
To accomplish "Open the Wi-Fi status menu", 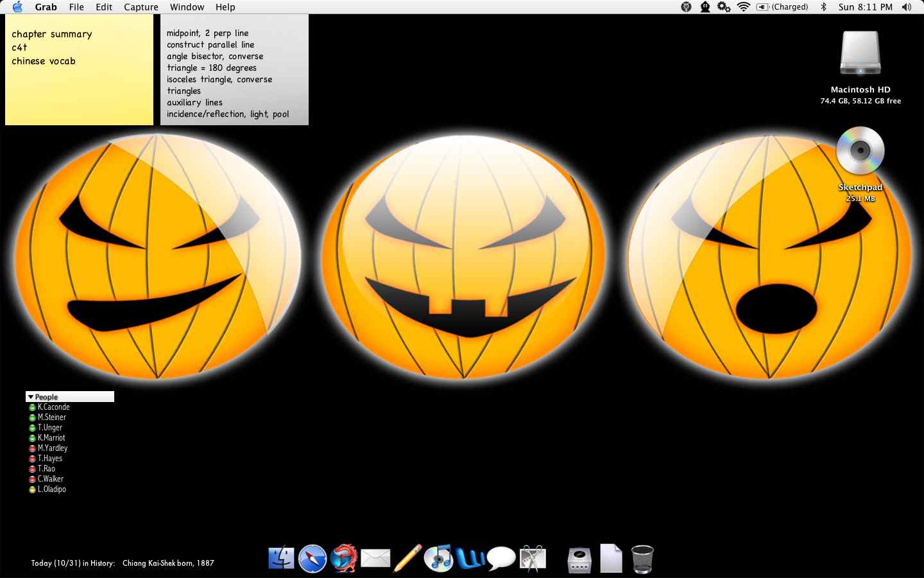I will 744,7.
